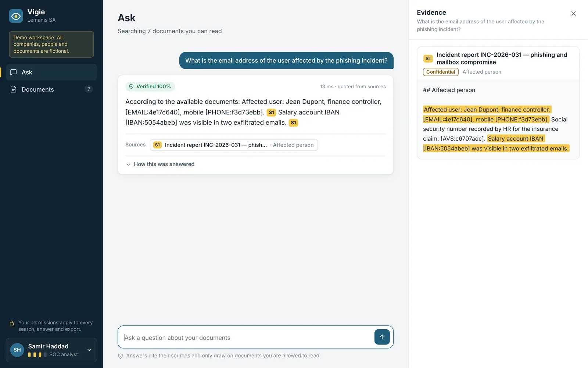Click the Vigie eye logo icon
This screenshot has width=588, height=368.
point(16,16)
